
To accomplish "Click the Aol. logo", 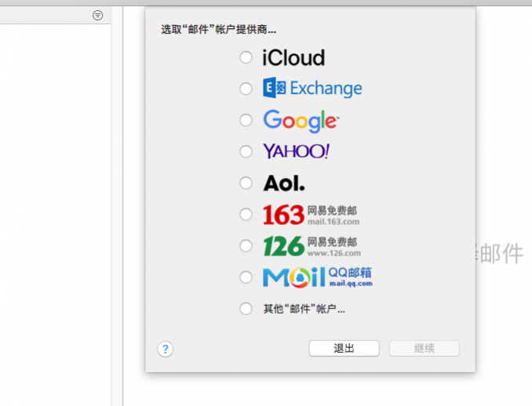I will click(284, 183).
